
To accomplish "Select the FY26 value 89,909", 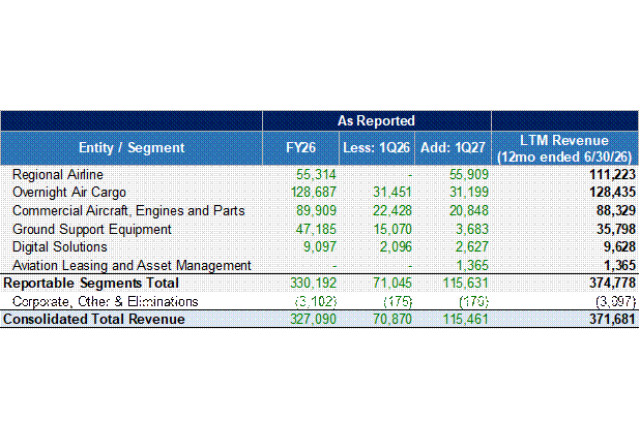I will coord(316,211).
